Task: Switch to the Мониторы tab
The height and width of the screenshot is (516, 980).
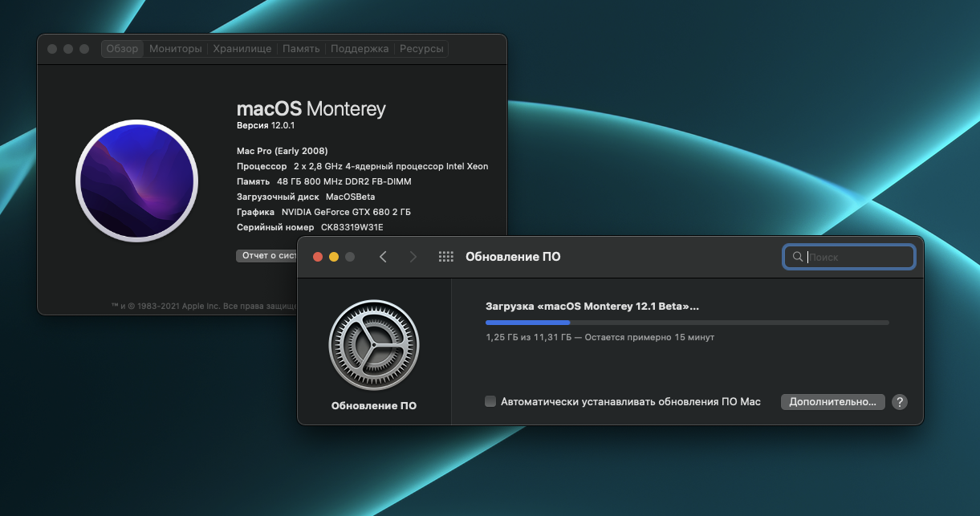Action: [176, 49]
